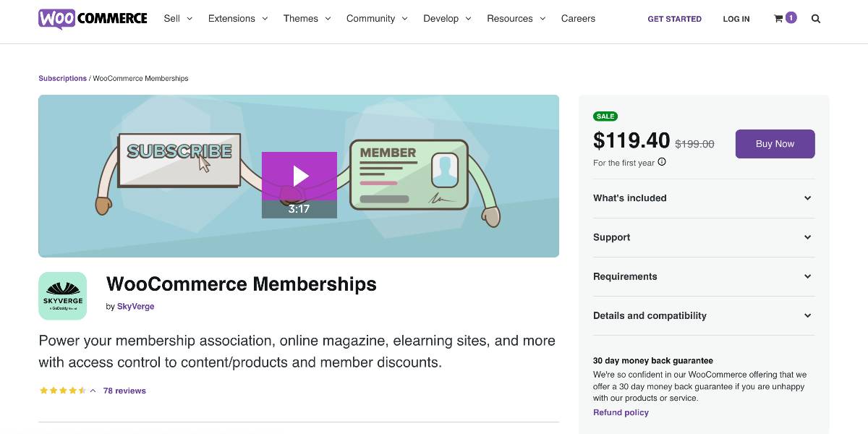Expand Details and compatibility section

coord(704,315)
